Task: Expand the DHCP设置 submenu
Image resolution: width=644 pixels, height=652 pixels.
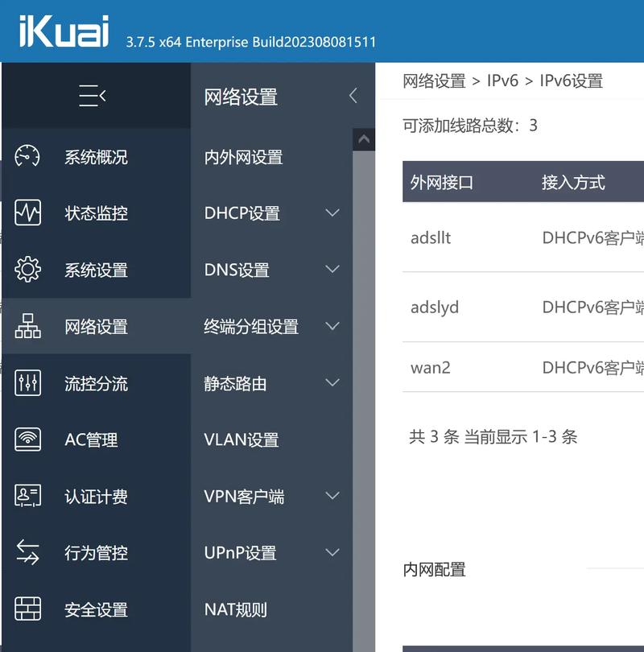Action: pyautogui.click(x=332, y=213)
